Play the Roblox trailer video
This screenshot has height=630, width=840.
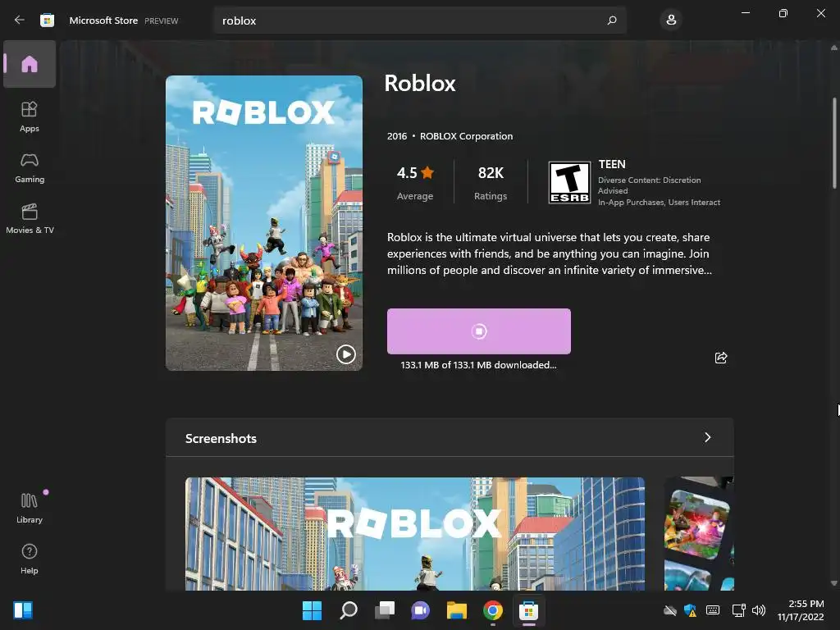[346, 354]
